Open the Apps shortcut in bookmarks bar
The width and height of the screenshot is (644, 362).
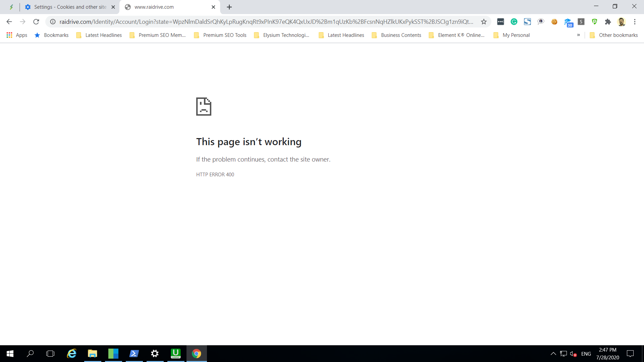(17, 35)
